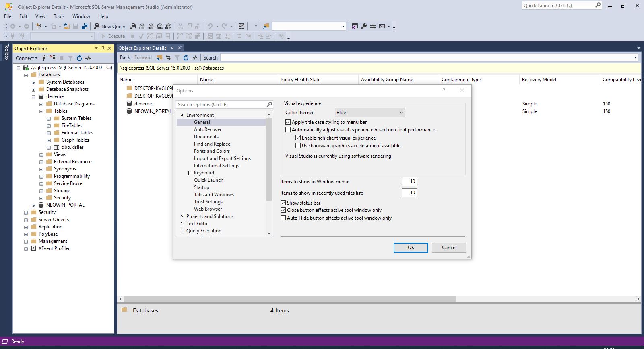Expand System Databases in Object Explorer
This screenshot has height=349, width=644.
click(x=34, y=82)
